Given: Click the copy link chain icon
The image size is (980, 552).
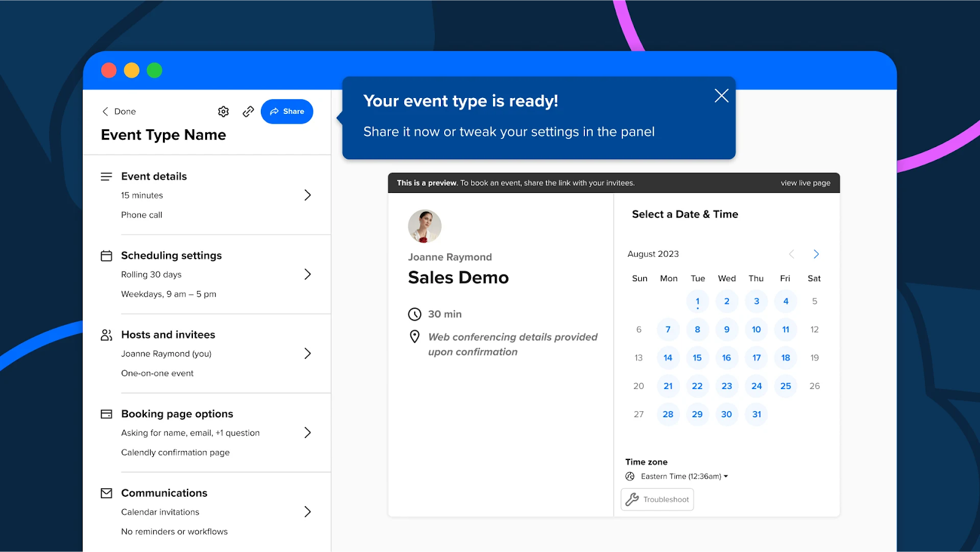Looking at the screenshot, I should (248, 112).
